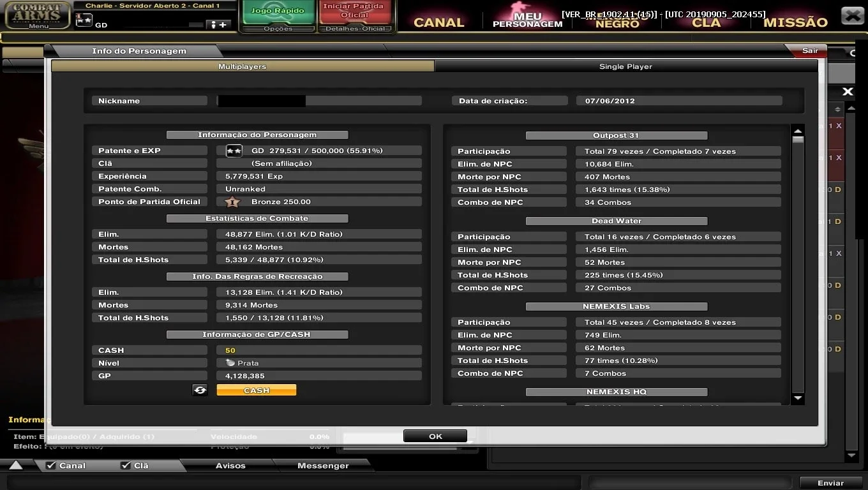The image size is (868, 490).
Task: Click the orange CASH button
Action: click(257, 390)
